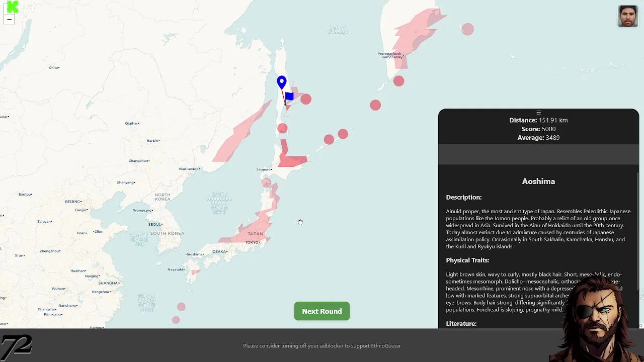This screenshot has width=644, height=362.
Task: Click the Harbin city label
Action: click(152, 141)
